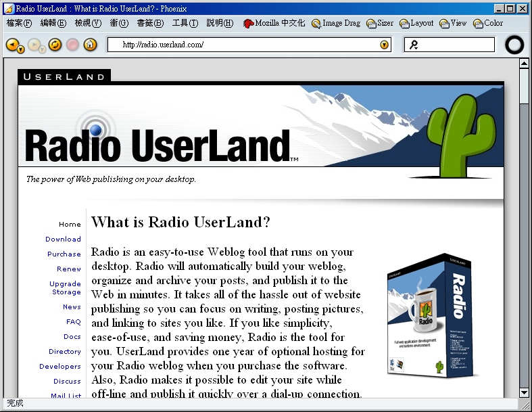
Task: Open the 檔案(F) menu
Action: point(20,23)
